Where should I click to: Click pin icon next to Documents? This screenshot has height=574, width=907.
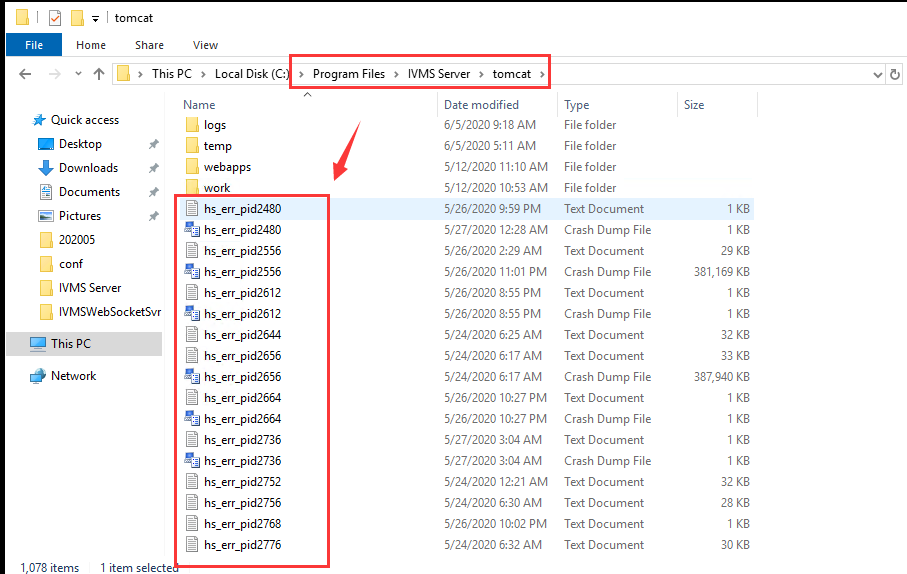pos(153,192)
